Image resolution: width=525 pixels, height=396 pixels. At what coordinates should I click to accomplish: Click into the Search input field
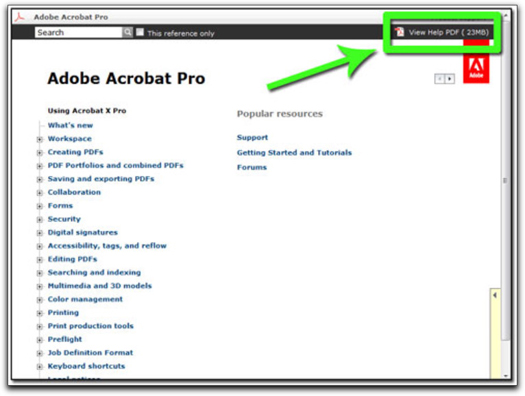79,32
